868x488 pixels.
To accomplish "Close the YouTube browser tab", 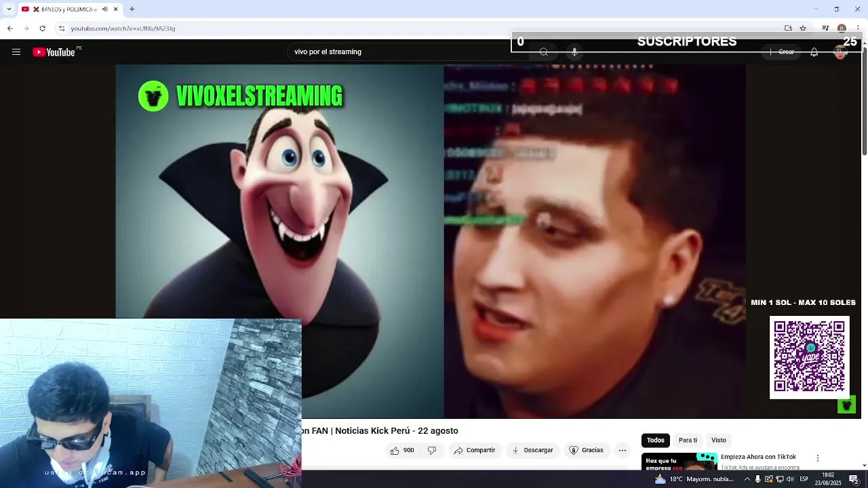I will coord(116,9).
